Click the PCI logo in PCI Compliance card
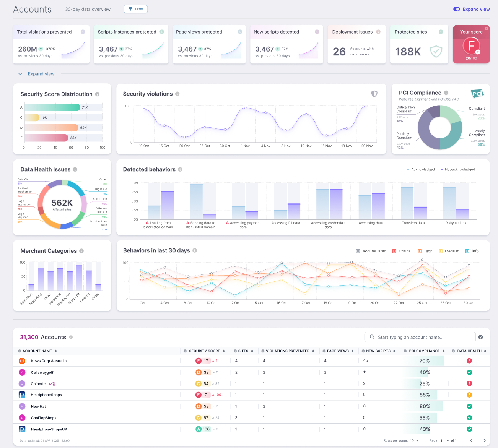The image size is (498, 448). (x=477, y=93)
